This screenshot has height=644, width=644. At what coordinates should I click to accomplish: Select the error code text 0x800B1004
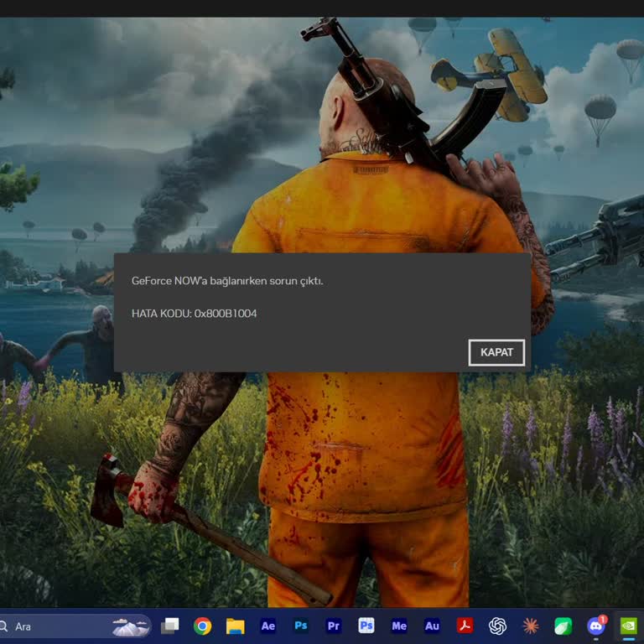tap(225, 314)
